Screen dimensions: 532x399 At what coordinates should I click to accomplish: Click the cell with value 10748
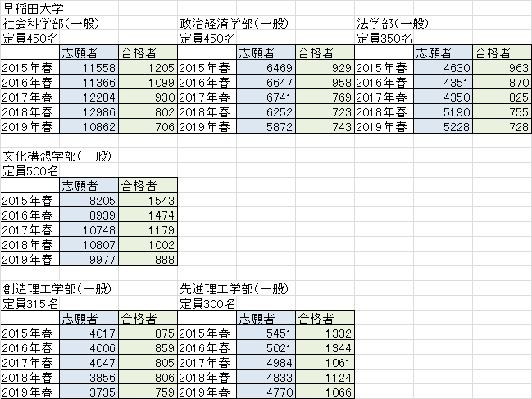(89, 230)
